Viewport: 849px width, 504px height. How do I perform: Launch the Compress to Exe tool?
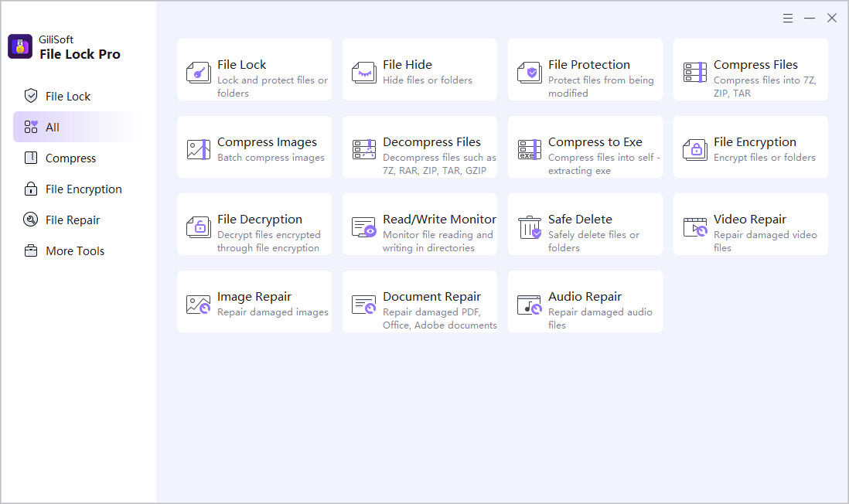tap(585, 147)
